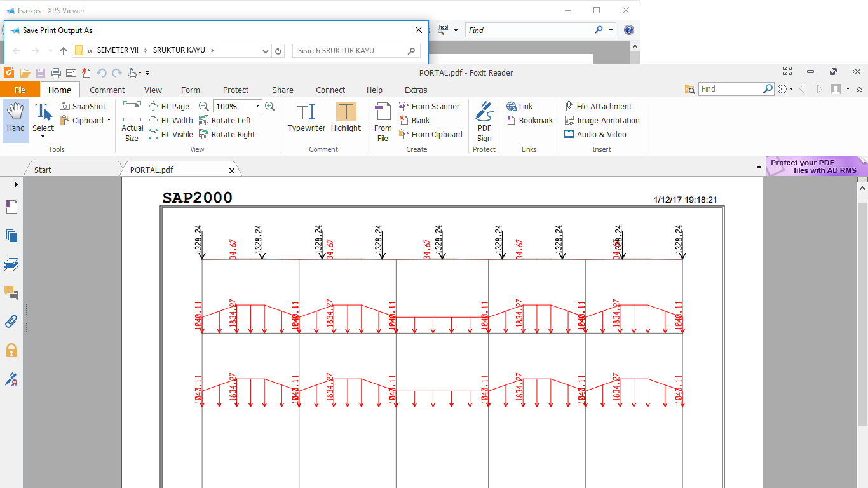Activate the Select text tool

pos(43,119)
